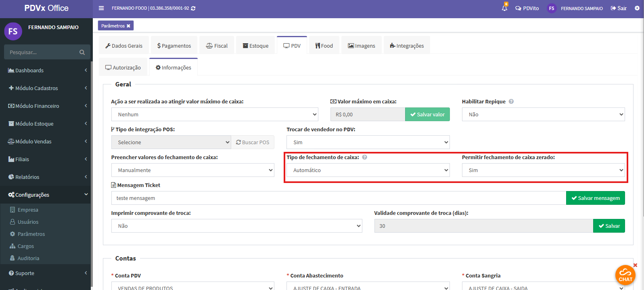
Task: Open PDVito chat assistant
Action: coord(527,8)
